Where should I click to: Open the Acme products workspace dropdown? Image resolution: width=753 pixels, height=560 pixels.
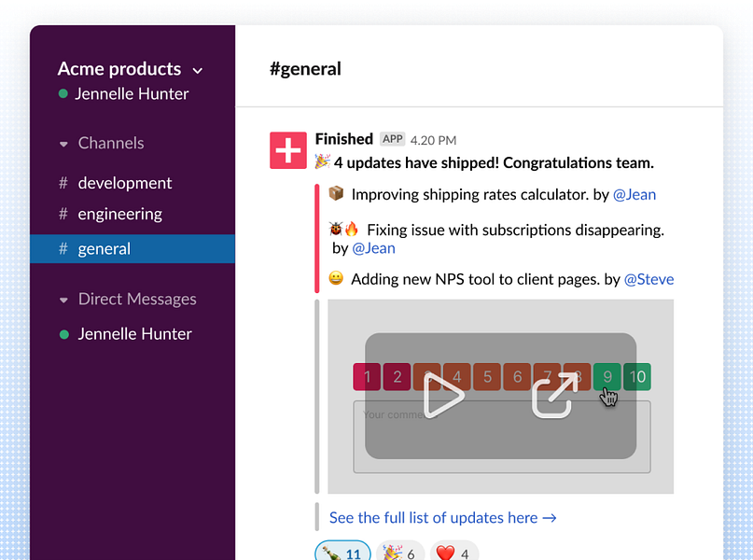(197, 70)
